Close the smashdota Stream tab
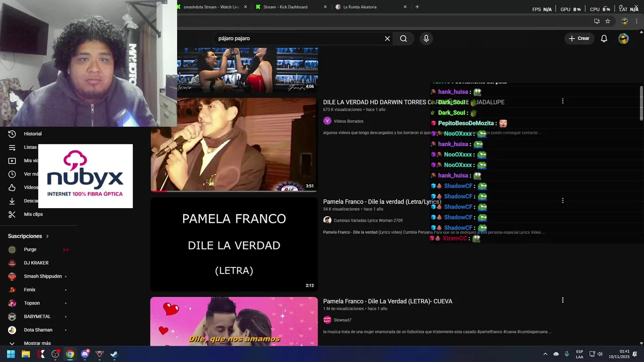The width and height of the screenshot is (644, 362). point(246,7)
